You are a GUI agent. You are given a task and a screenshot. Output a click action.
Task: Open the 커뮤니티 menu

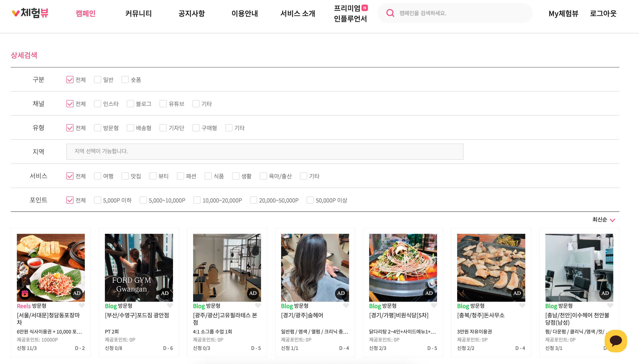pyautogui.click(x=138, y=13)
